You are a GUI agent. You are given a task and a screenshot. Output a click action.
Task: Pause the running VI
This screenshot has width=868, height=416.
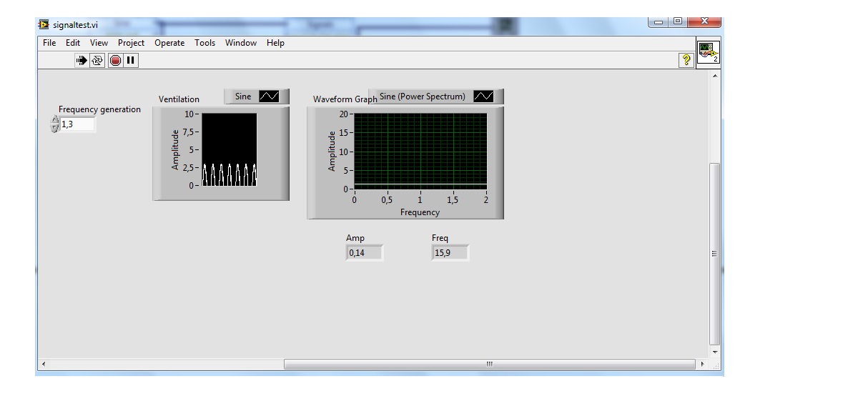131,61
